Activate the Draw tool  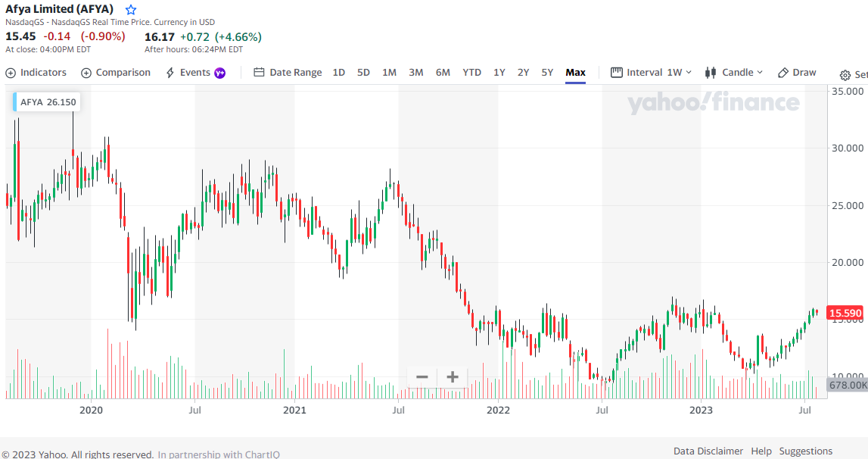[x=797, y=73]
